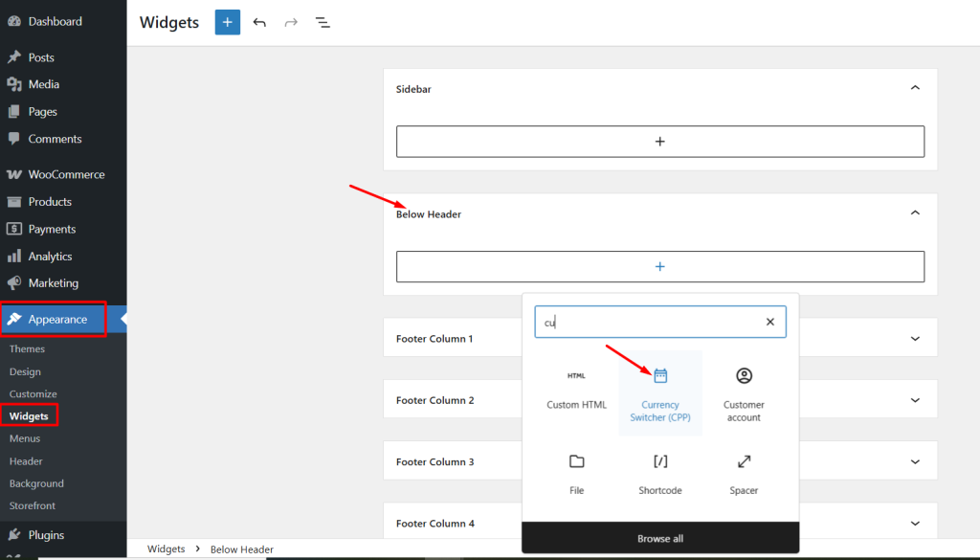
Task: Expand the Footer Column 1 area
Action: pos(915,339)
